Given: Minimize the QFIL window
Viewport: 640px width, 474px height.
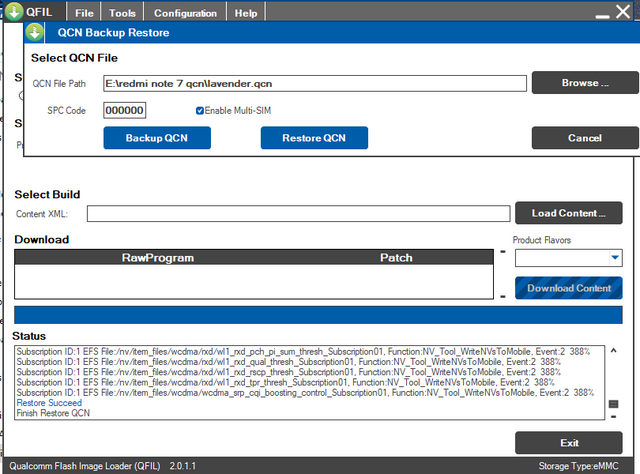Looking at the screenshot, I should (x=602, y=16).
